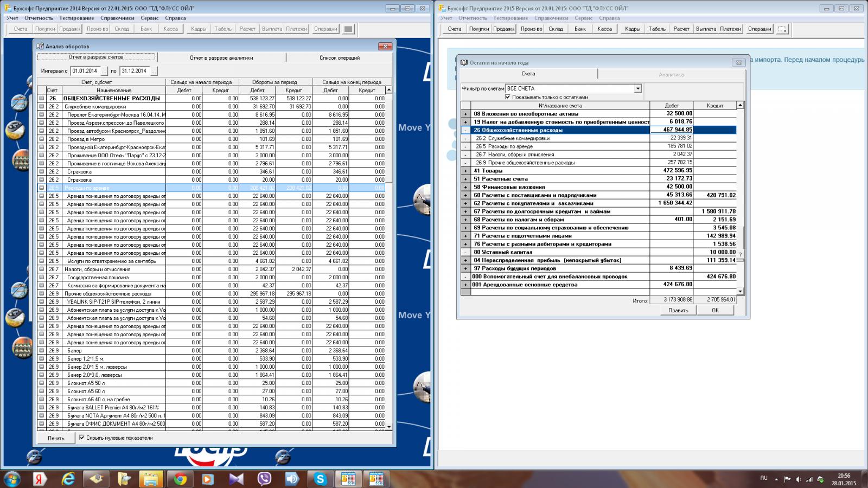Toggle 'Показывать только с остатками' checkbox
The height and width of the screenshot is (488, 868).
[x=508, y=97]
